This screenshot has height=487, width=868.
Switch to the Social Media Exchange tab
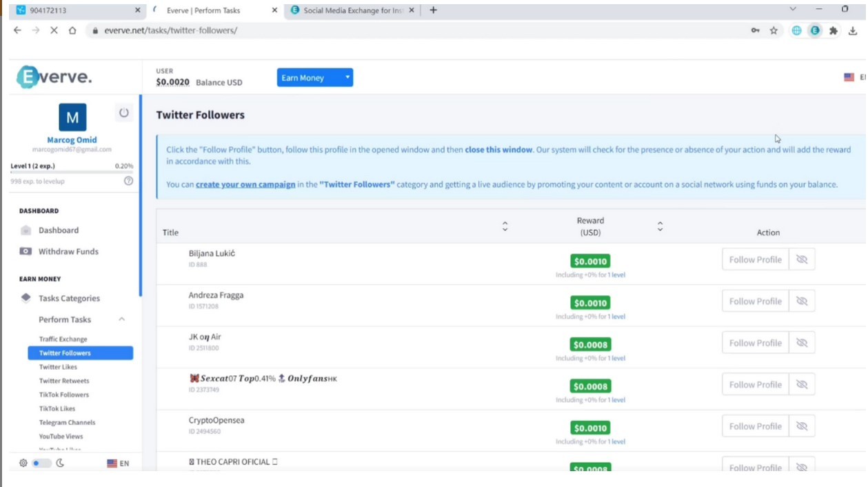point(353,10)
